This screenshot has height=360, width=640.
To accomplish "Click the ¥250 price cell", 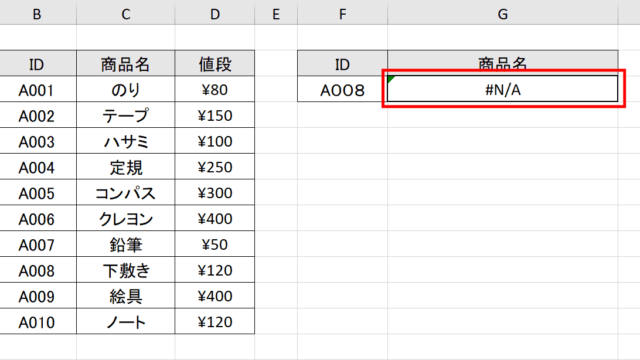I will pos(215,167).
